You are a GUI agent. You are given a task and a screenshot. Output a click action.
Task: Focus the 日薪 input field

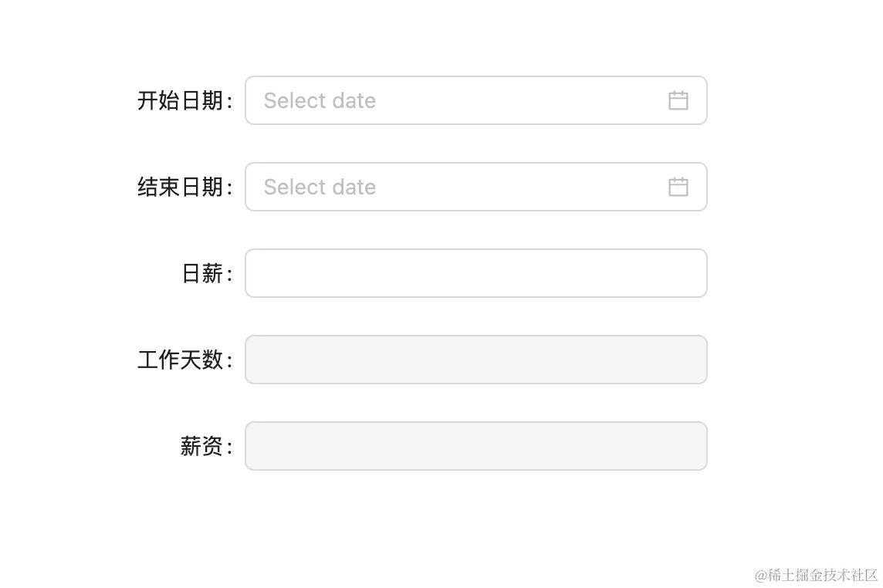[x=475, y=273]
